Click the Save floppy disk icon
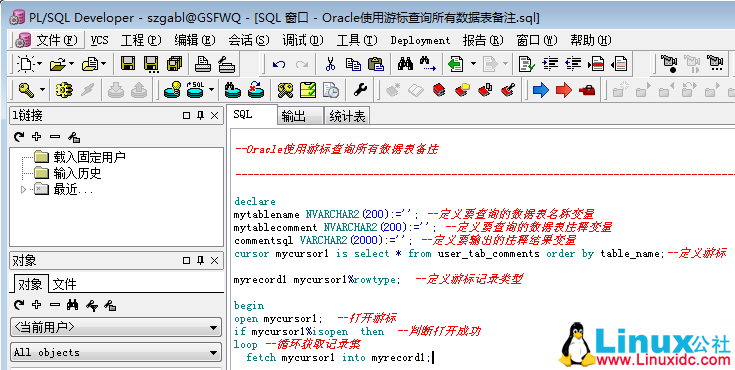 128,64
